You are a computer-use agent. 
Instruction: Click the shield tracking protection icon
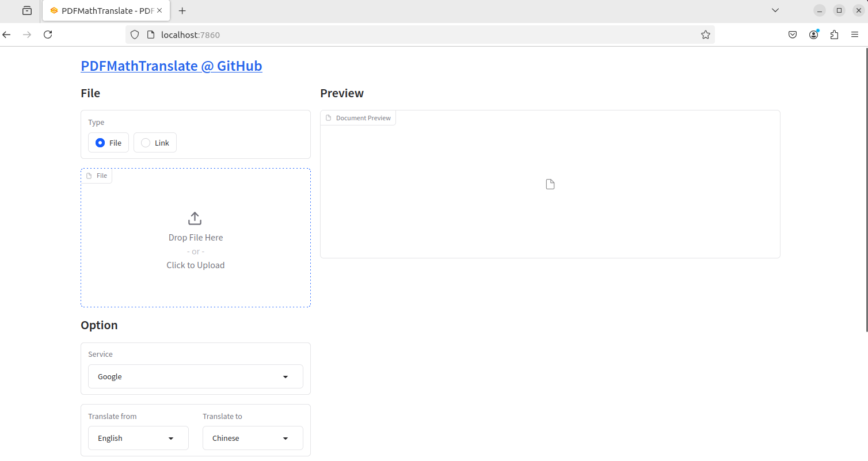tap(135, 35)
